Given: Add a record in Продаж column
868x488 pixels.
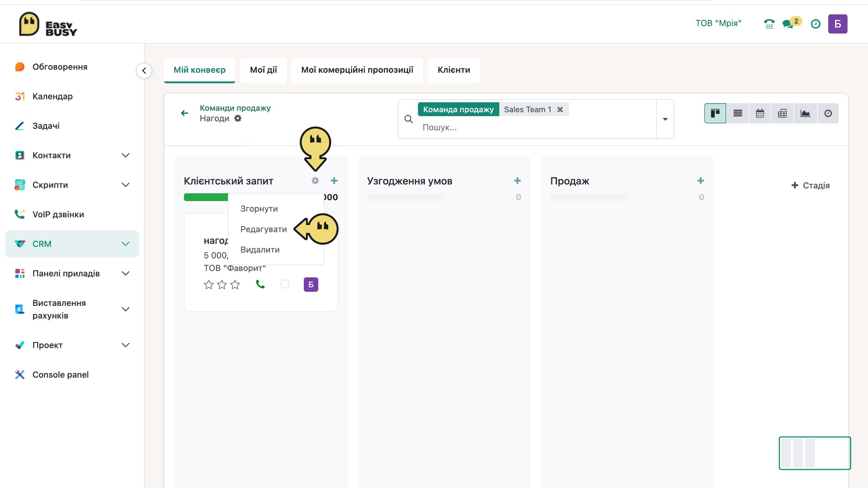Looking at the screenshot, I should [701, 181].
